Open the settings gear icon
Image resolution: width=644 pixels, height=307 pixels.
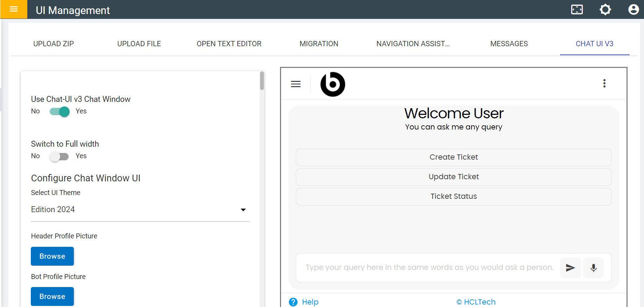click(x=605, y=9)
